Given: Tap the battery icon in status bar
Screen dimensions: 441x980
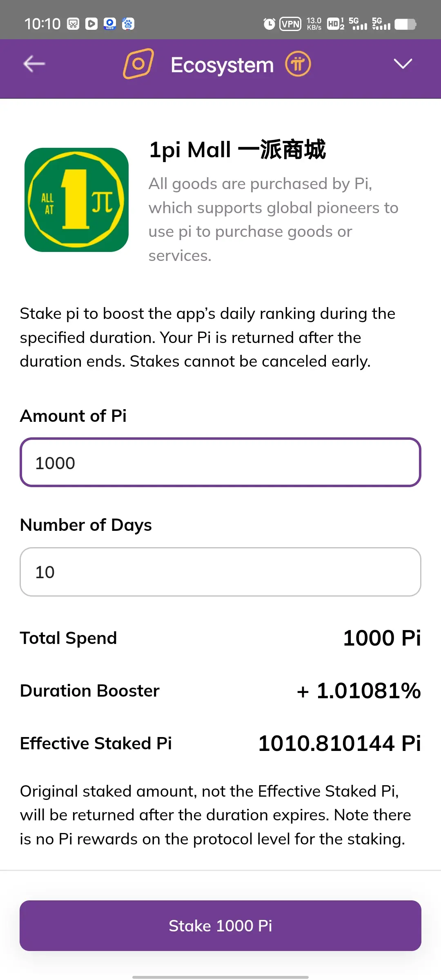Looking at the screenshot, I should coord(405,24).
